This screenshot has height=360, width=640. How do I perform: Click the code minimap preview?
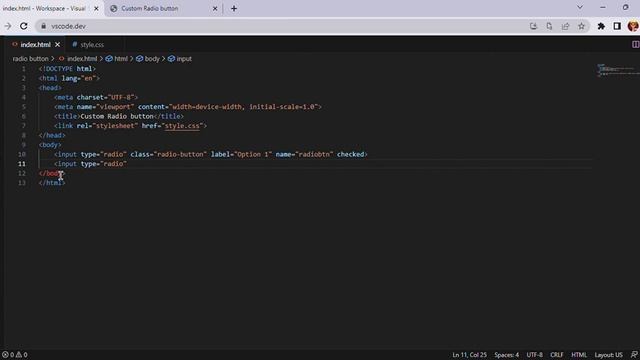[x=618, y=70]
